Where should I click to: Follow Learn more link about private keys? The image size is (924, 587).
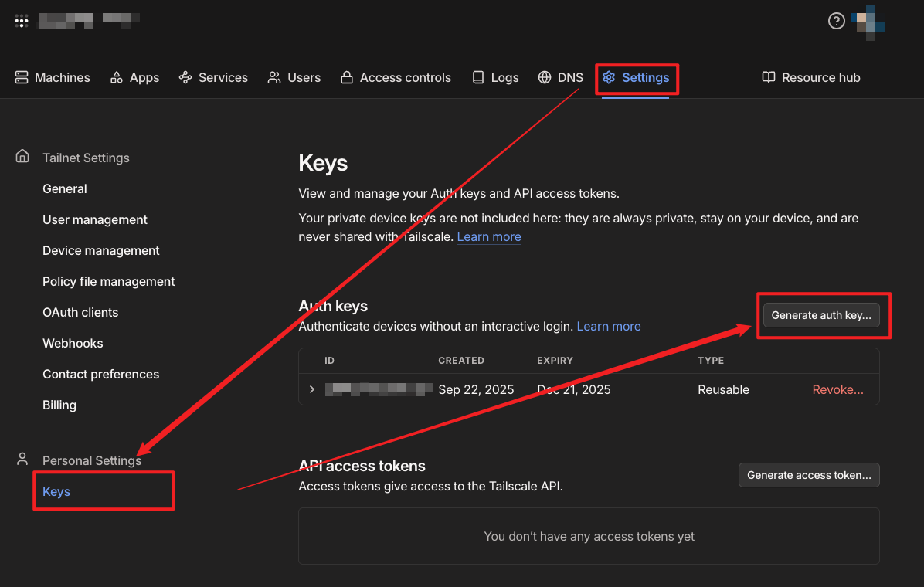[489, 237]
